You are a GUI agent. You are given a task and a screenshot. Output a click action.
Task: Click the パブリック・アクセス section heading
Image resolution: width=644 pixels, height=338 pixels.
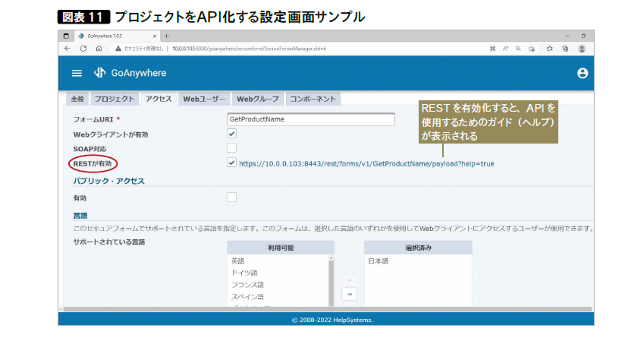click(109, 181)
